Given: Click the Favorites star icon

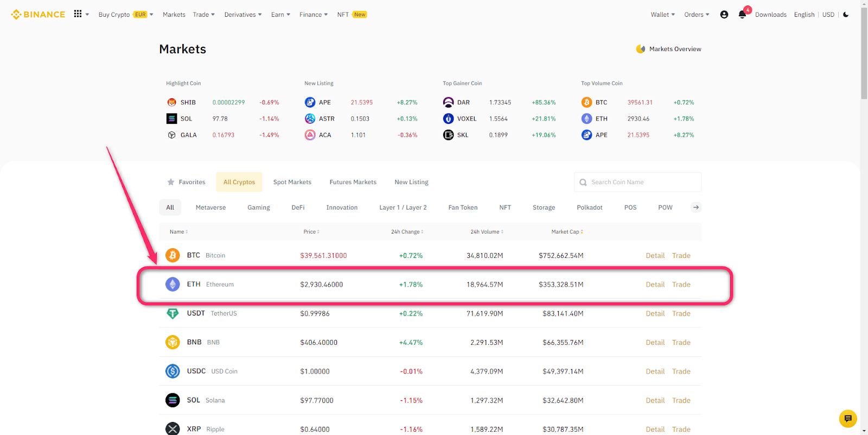Looking at the screenshot, I should (x=171, y=182).
